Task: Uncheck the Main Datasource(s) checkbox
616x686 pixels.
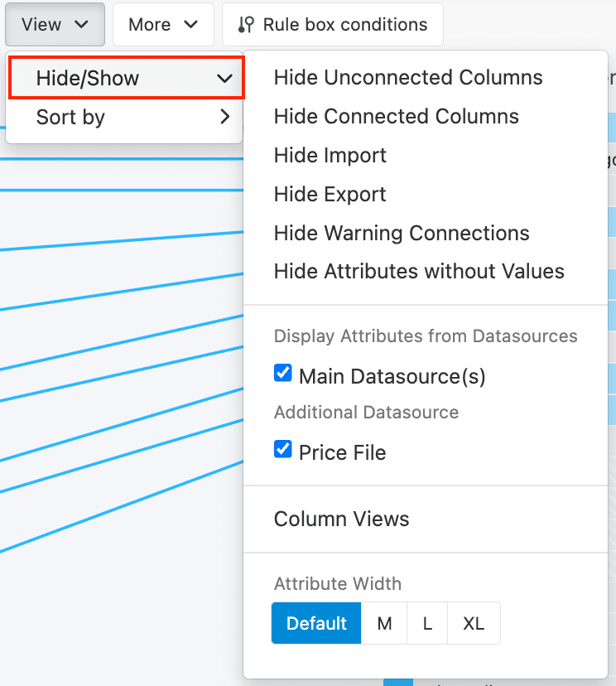Action: 283,374
